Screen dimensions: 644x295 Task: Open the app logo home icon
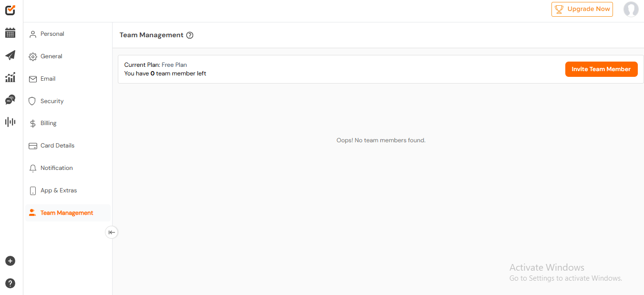coord(10,10)
